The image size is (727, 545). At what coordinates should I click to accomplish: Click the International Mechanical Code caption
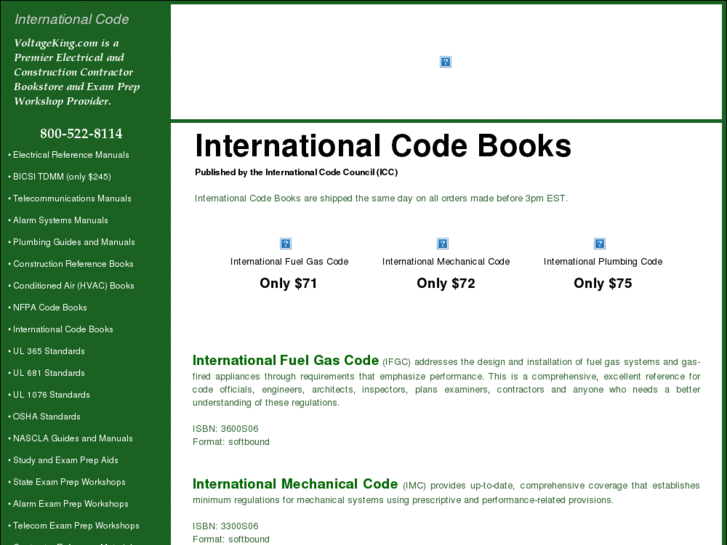click(x=446, y=262)
